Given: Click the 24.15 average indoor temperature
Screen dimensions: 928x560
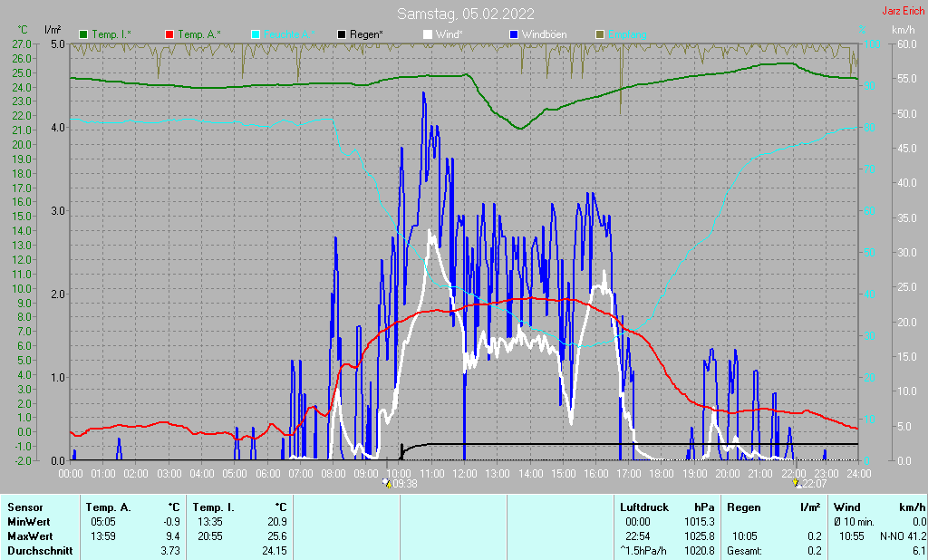Looking at the screenshot, I should coord(275,551).
